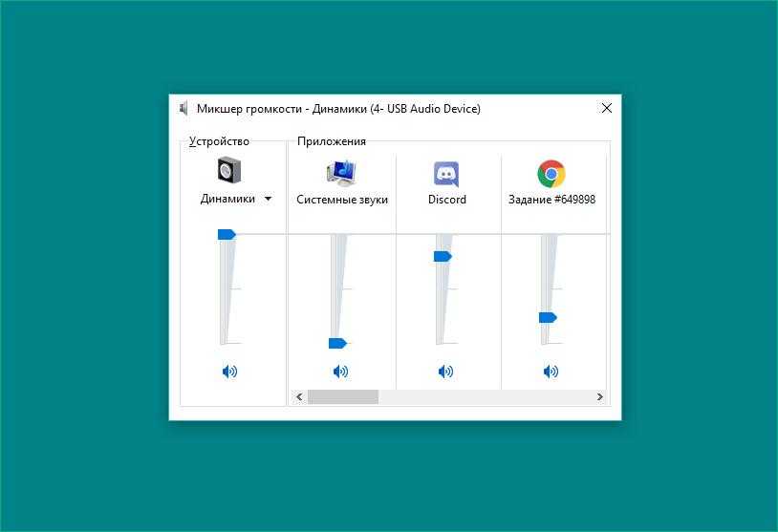
Task: Click the Динамики speaker device icon
Action: (x=228, y=171)
